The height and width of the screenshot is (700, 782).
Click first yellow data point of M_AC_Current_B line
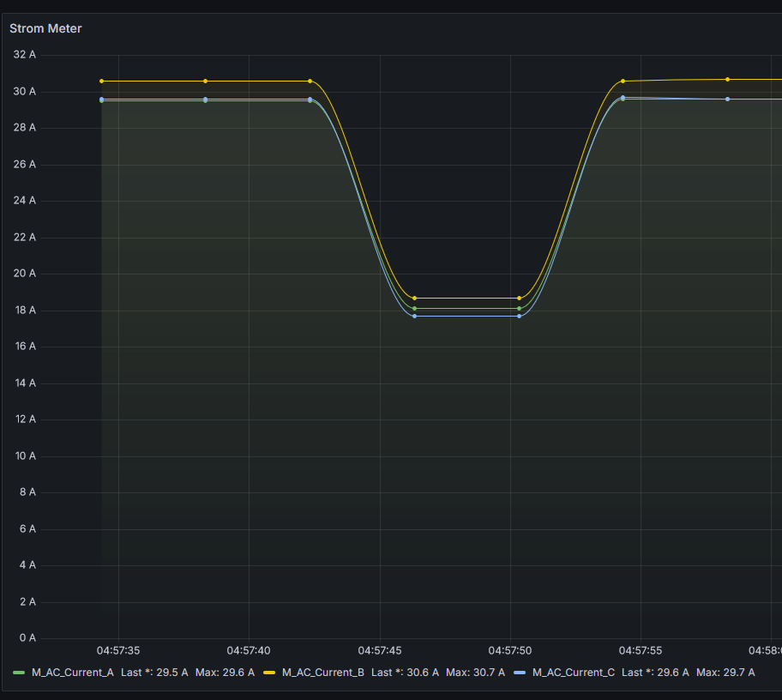101,81
